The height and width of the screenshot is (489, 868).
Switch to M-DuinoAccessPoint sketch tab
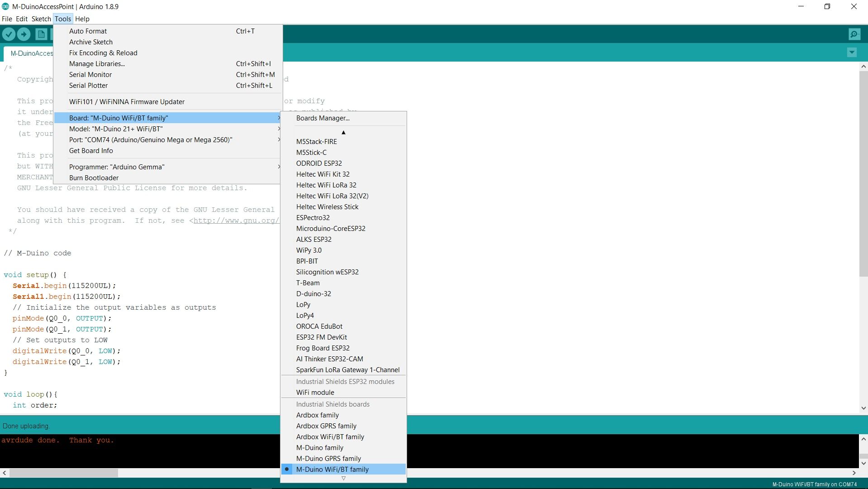[29, 53]
